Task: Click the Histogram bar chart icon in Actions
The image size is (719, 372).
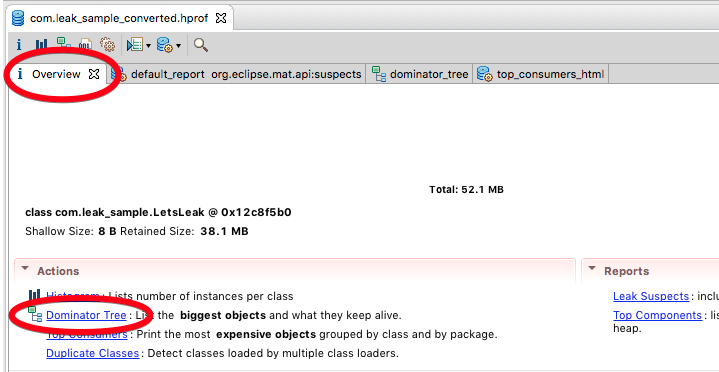Action: tap(34, 295)
